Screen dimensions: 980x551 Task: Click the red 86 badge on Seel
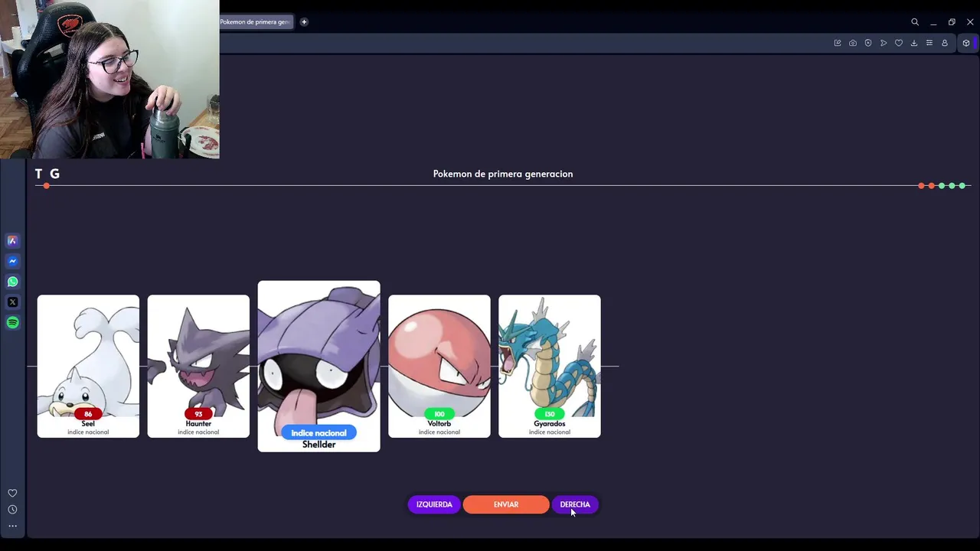point(88,414)
